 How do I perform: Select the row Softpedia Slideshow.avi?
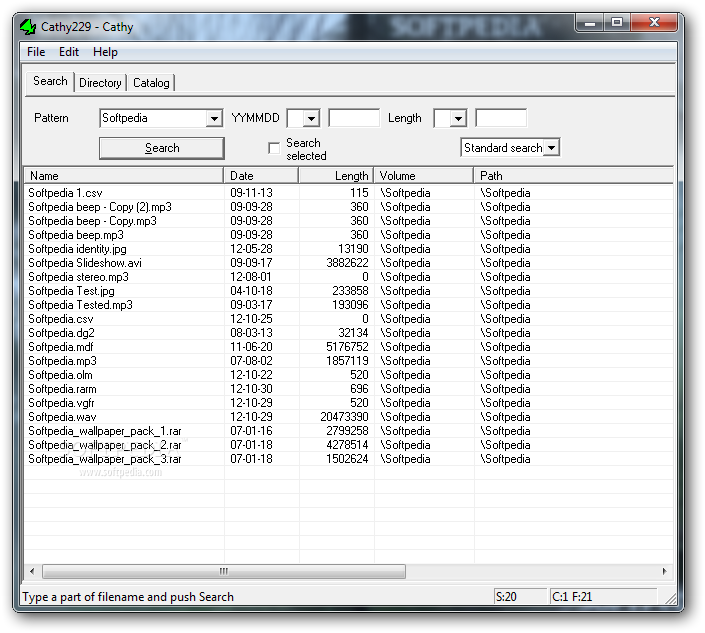(349, 263)
